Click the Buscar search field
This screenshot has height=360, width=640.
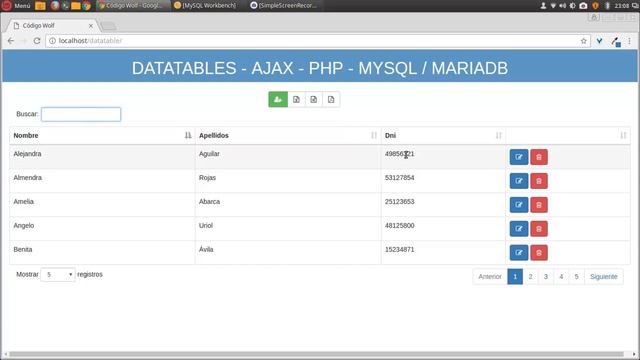[x=81, y=114]
